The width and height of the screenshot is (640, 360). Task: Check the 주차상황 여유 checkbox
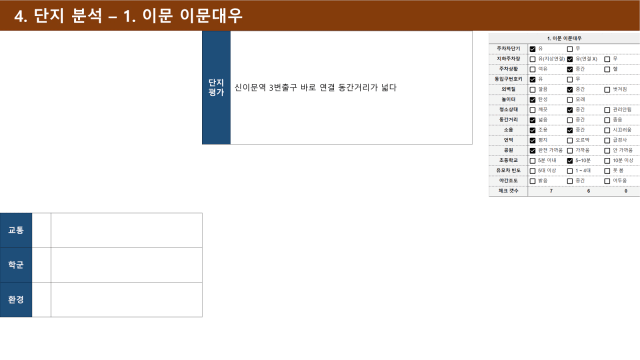(532, 69)
